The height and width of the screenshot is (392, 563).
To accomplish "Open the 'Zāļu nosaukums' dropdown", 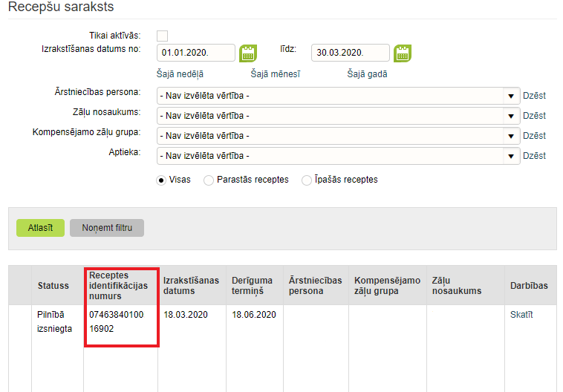I will click(x=511, y=116).
